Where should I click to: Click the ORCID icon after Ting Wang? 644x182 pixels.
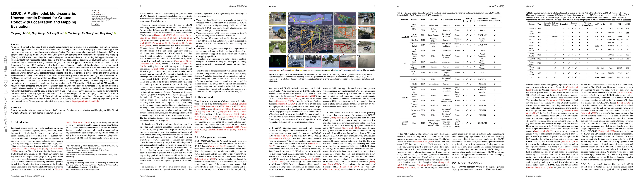point(115,33)
